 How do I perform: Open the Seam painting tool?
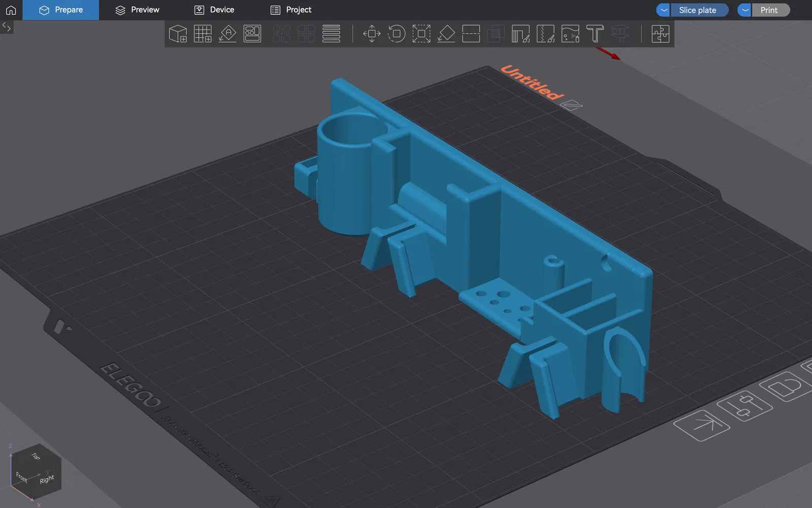546,34
